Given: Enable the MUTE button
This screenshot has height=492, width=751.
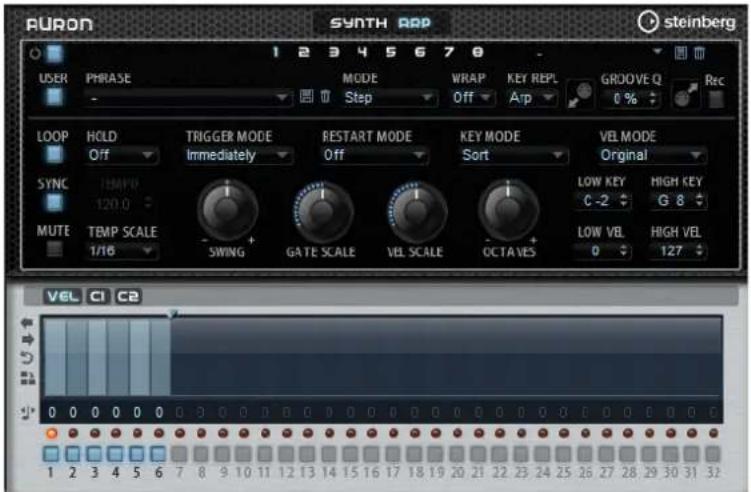Looking at the screenshot, I should (54, 249).
